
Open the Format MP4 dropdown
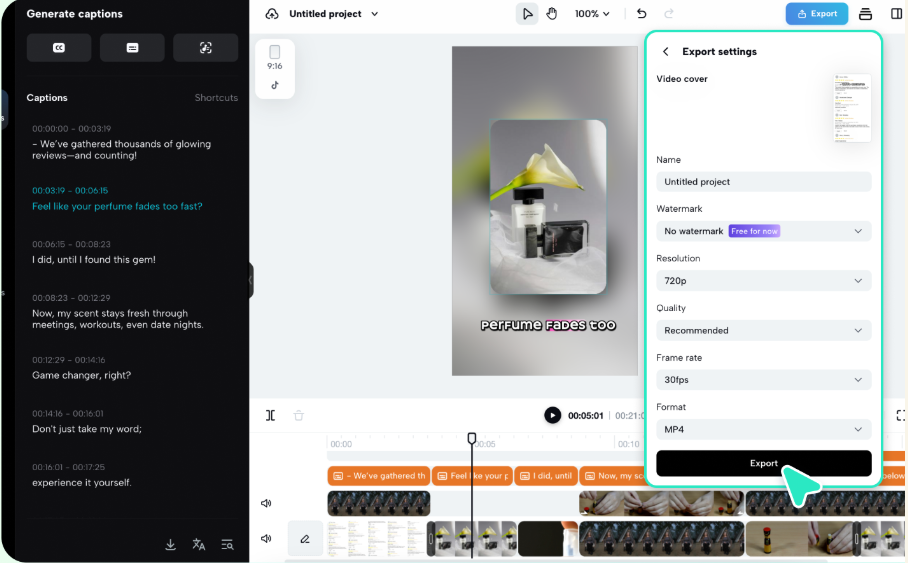coord(763,430)
